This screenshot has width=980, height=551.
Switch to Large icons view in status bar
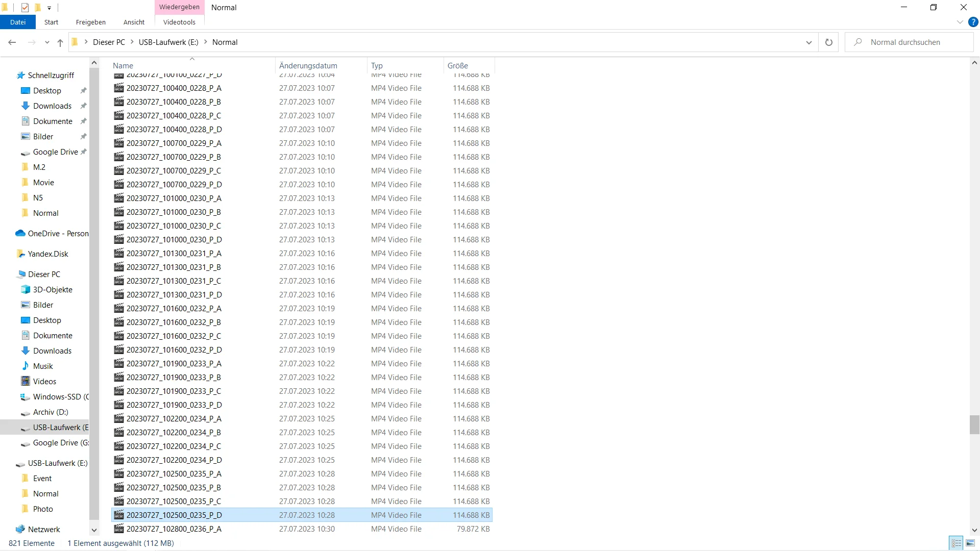[970, 543]
